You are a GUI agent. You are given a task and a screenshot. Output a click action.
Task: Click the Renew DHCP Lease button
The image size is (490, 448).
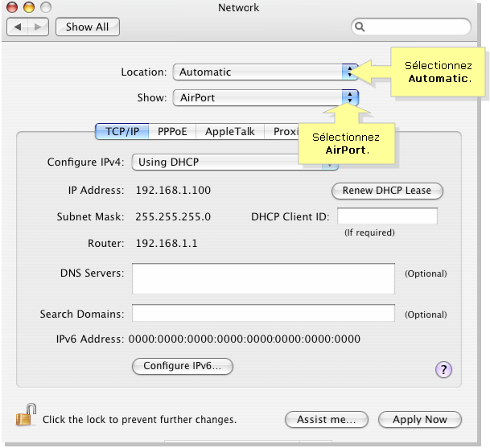coord(387,191)
